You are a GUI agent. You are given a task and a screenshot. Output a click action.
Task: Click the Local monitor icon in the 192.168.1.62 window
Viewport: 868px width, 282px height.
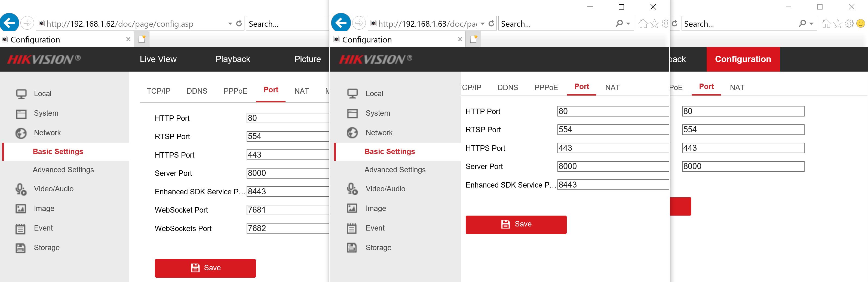pos(21,94)
